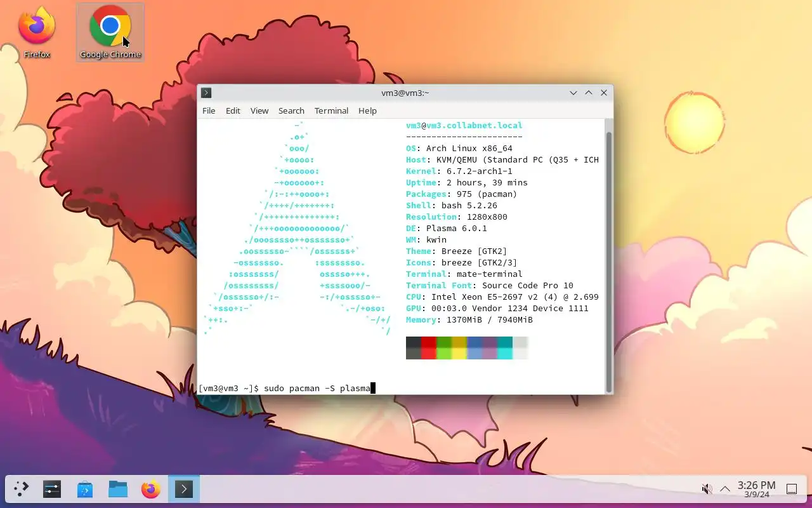
Task: Launch System Settings from the taskbar
Action: [52, 489]
